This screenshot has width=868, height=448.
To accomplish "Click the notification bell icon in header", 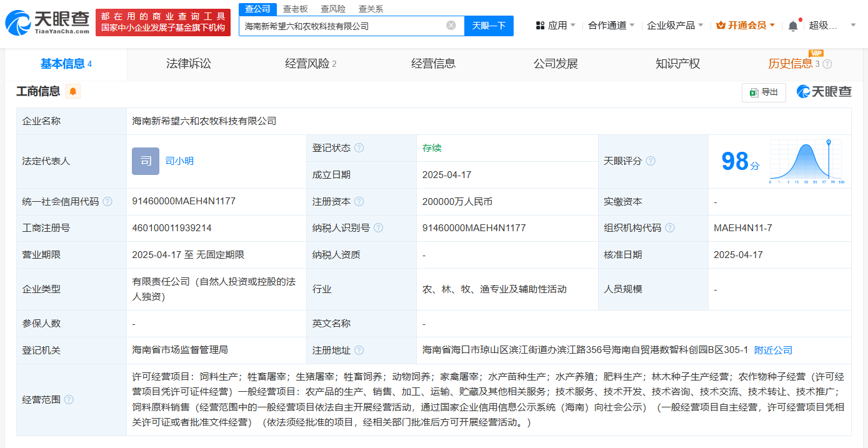I will pos(793,26).
